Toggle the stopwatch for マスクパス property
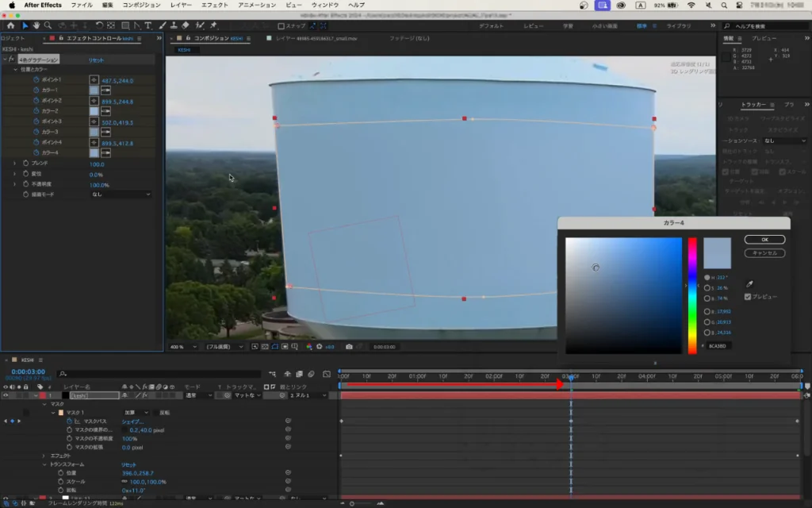 point(70,421)
